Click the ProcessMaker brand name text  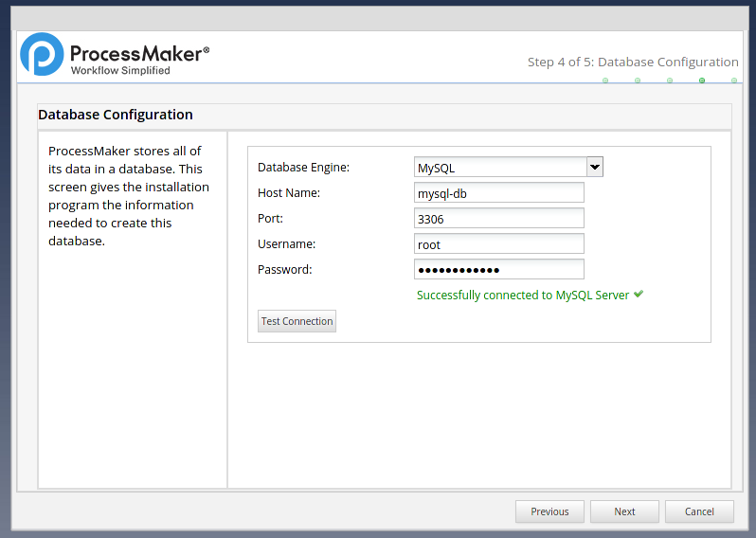[140, 53]
